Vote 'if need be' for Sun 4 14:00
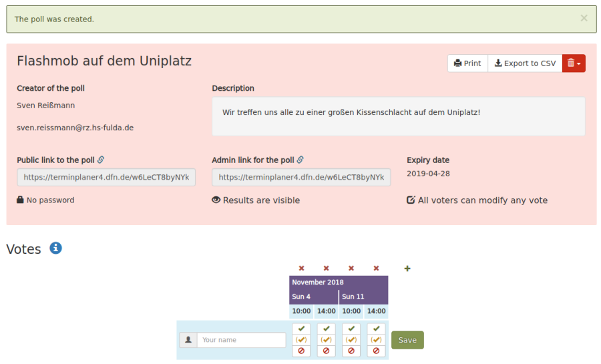 tap(326, 340)
